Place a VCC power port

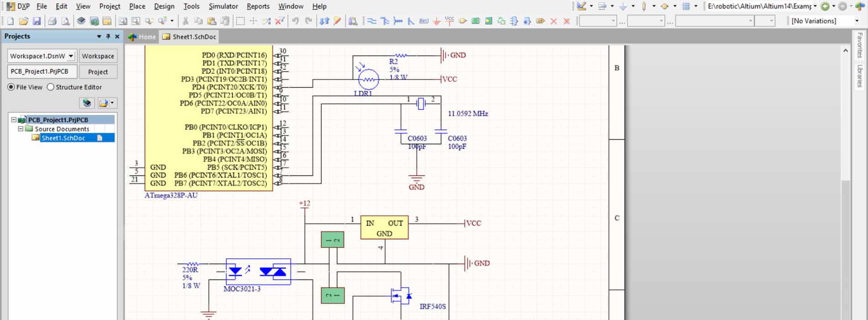450,21
